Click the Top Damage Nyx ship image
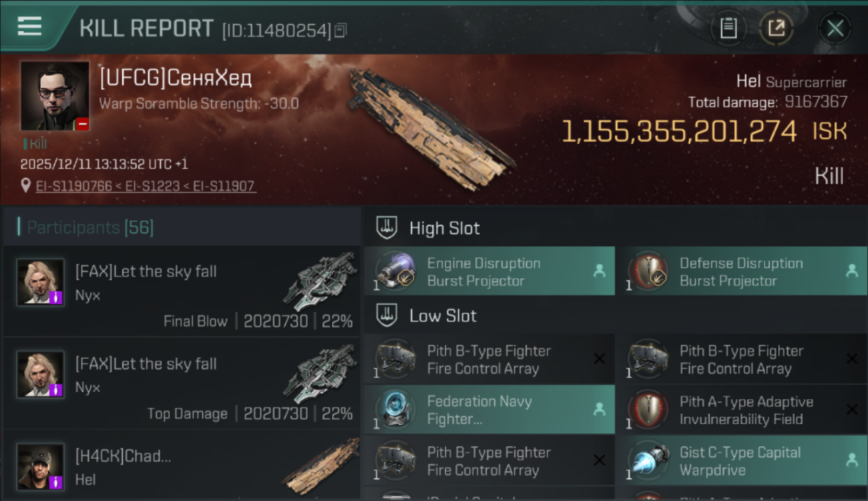The height and width of the screenshot is (501, 868). coord(319,374)
